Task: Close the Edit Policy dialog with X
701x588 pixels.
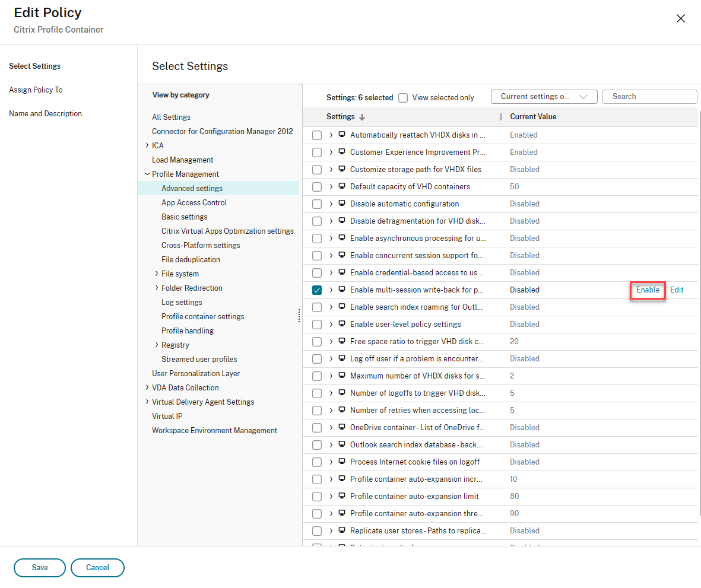Action: (681, 18)
